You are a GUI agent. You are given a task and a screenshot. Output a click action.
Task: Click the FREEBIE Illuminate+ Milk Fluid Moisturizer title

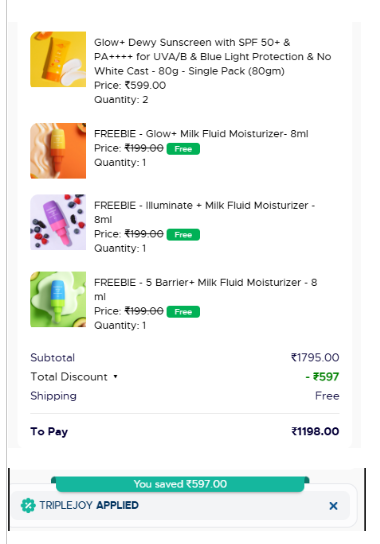[x=204, y=212]
